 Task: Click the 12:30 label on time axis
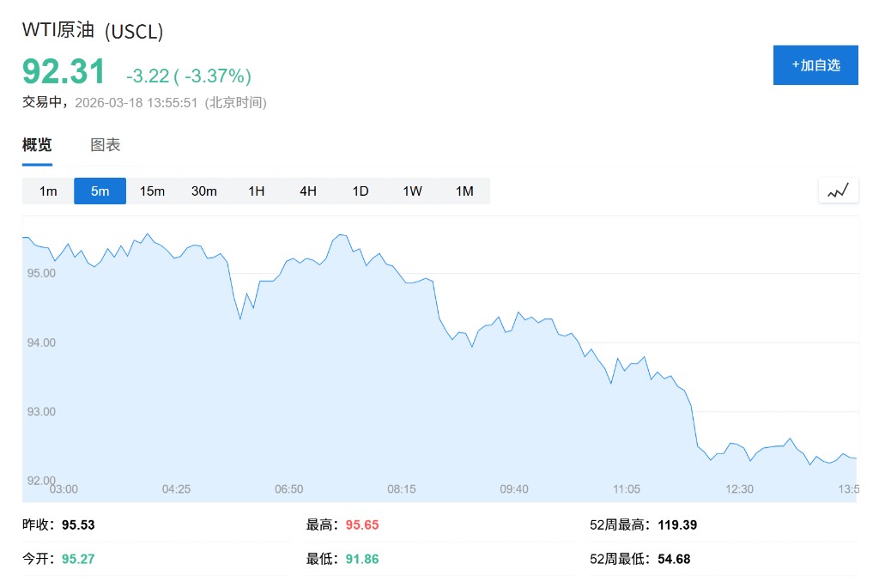click(x=739, y=488)
